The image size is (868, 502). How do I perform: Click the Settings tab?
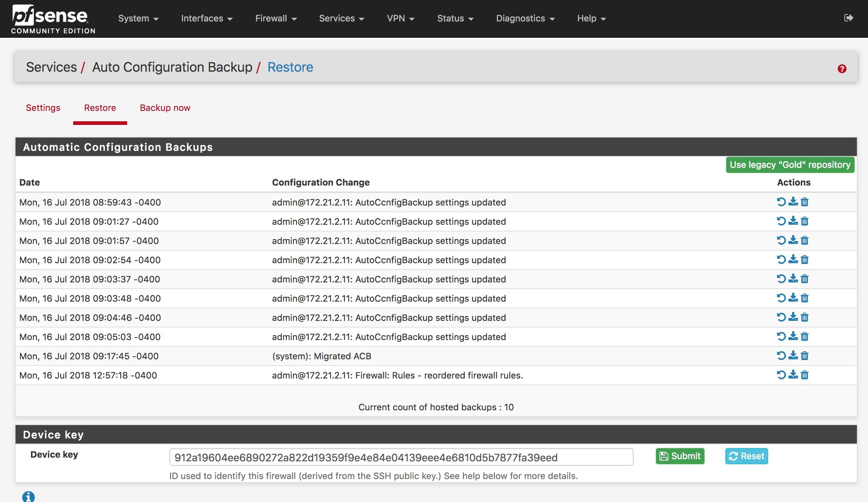[x=43, y=108]
